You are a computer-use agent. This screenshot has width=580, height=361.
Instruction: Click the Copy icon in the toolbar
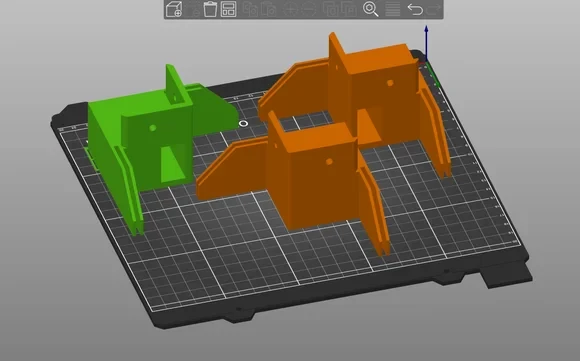250,9
